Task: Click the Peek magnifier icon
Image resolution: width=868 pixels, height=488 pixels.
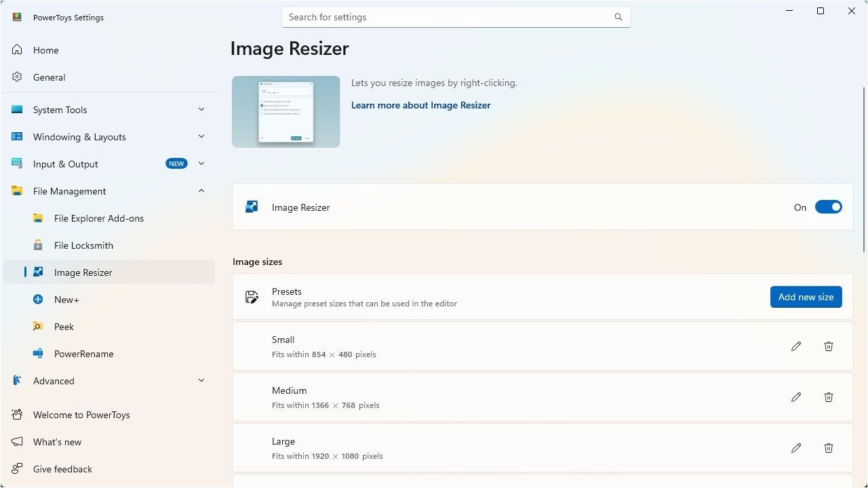Action: (x=38, y=327)
